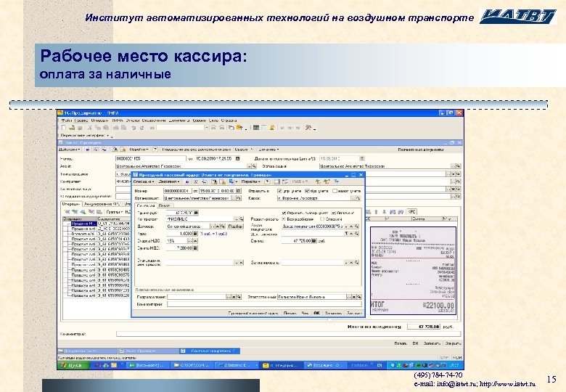The image size is (566, 392).
Task: Open the Справка menu
Action: [229, 121]
